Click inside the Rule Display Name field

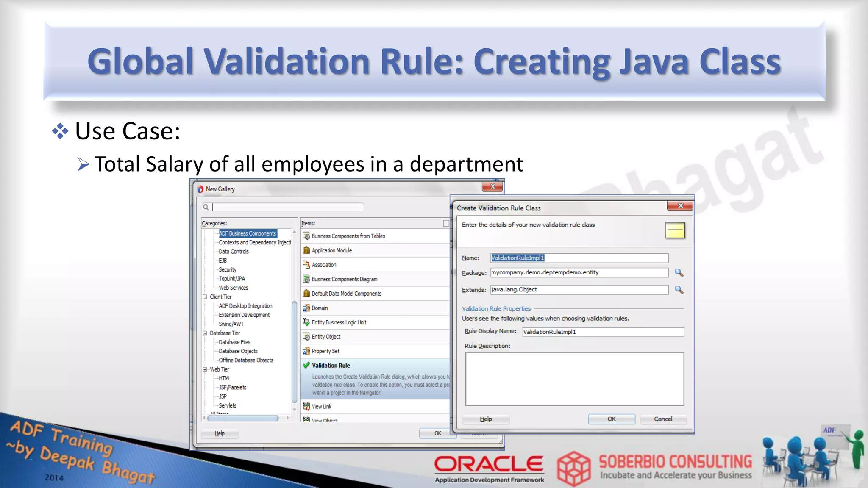[x=603, y=332]
